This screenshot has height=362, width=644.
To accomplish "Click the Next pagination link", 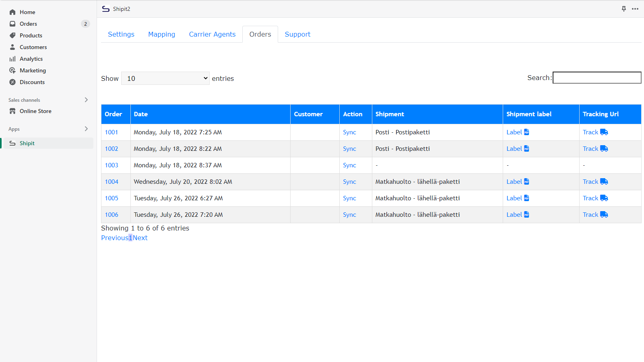I will [140, 238].
